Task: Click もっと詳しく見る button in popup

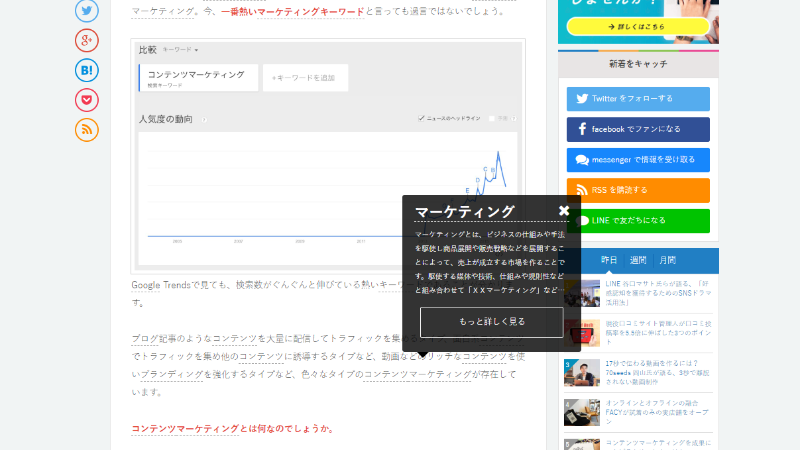Action: click(x=492, y=322)
